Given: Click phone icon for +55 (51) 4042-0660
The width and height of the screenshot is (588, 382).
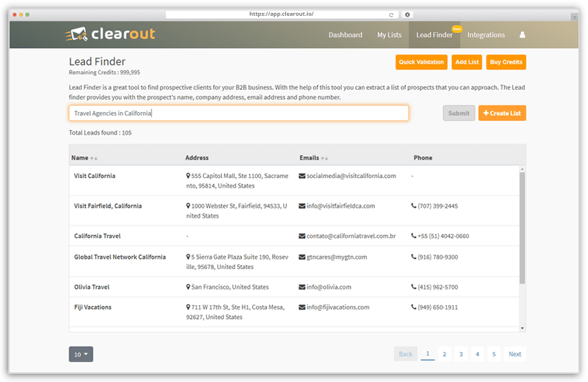Looking at the screenshot, I should (414, 235).
